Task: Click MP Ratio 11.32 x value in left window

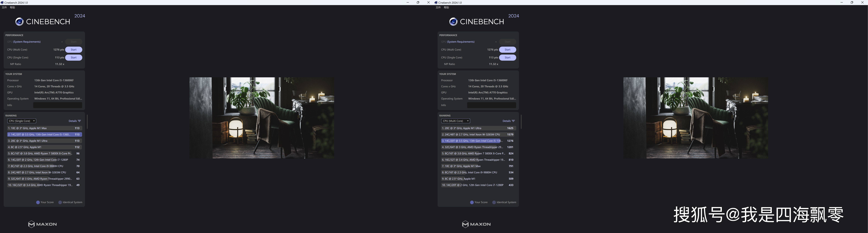Action: [x=60, y=64]
